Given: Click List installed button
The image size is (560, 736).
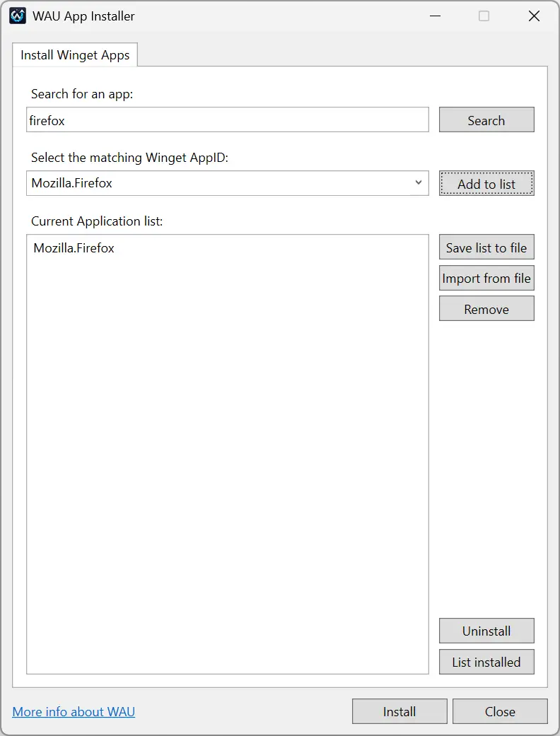Looking at the screenshot, I should click(486, 661).
